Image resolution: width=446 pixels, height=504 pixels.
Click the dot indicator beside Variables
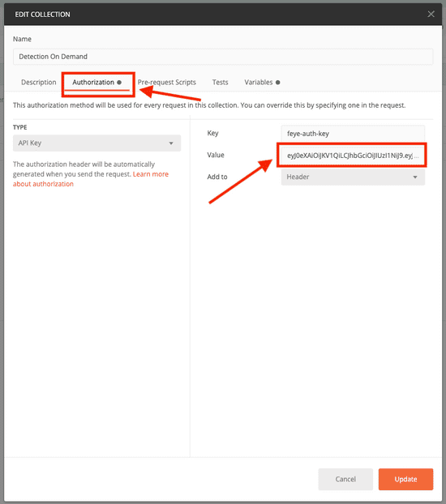pyautogui.click(x=277, y=83)
